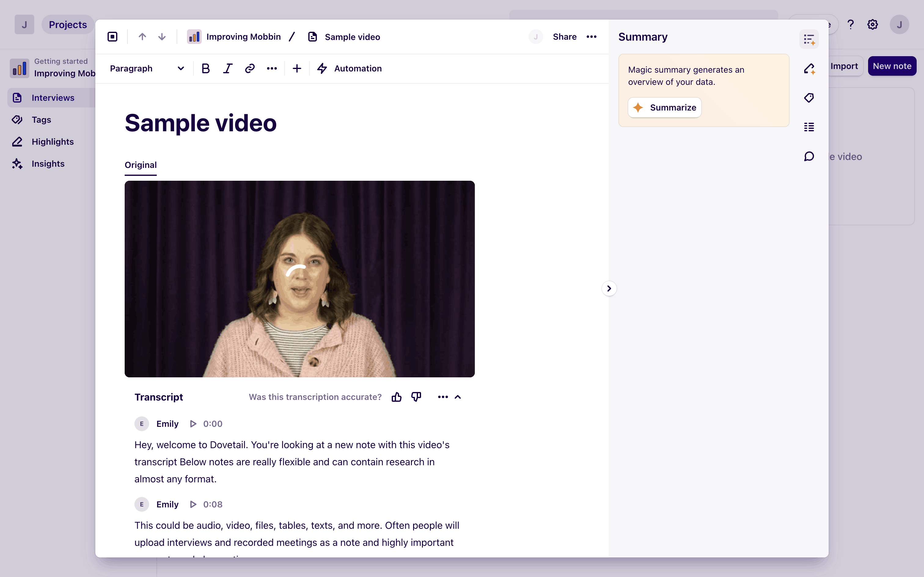
Task: Collapse the Summary side panel arrow
Action: click(x=609, y=288)
